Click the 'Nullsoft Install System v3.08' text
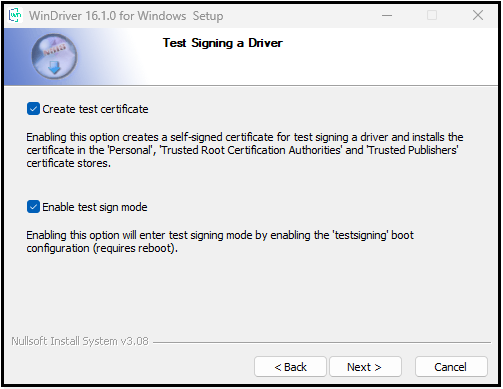The image size is (503, 389). pyautogui.click(x=80, y=341)
